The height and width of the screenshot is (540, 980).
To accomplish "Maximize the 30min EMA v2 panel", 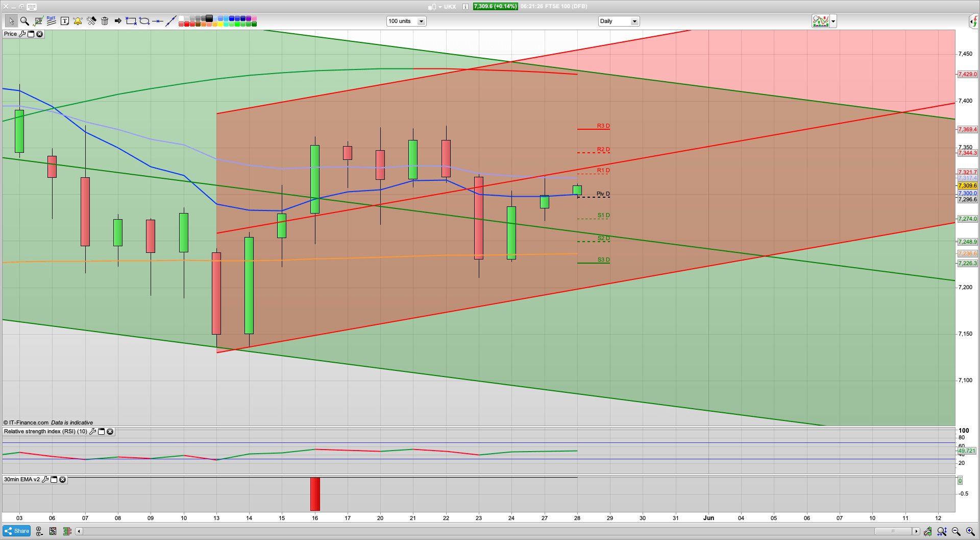I will pyautogui.click(x=54, y=479).
